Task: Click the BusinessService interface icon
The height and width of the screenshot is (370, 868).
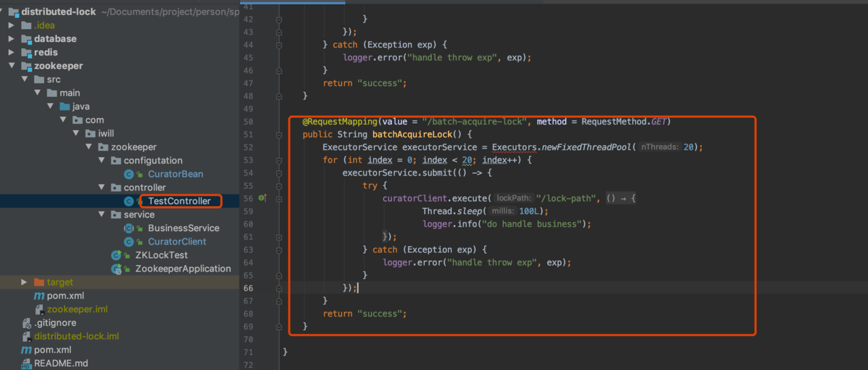Action: click(x=129, y=228)
